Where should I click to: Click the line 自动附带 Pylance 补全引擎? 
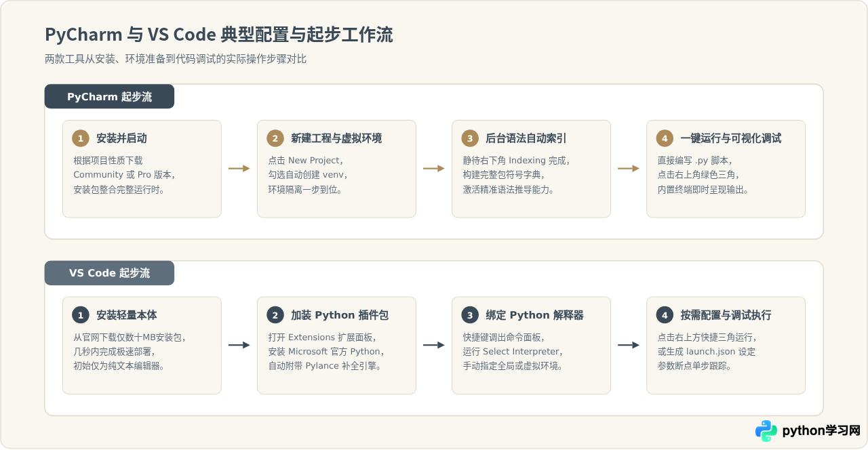pos(324,366)
